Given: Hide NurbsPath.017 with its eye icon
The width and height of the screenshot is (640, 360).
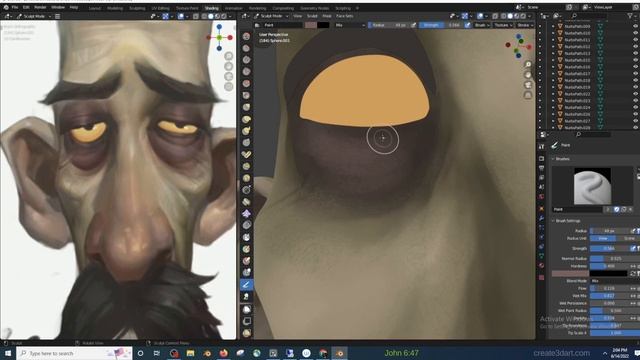Looking at the screenshot, I should [x=636, y=73].
